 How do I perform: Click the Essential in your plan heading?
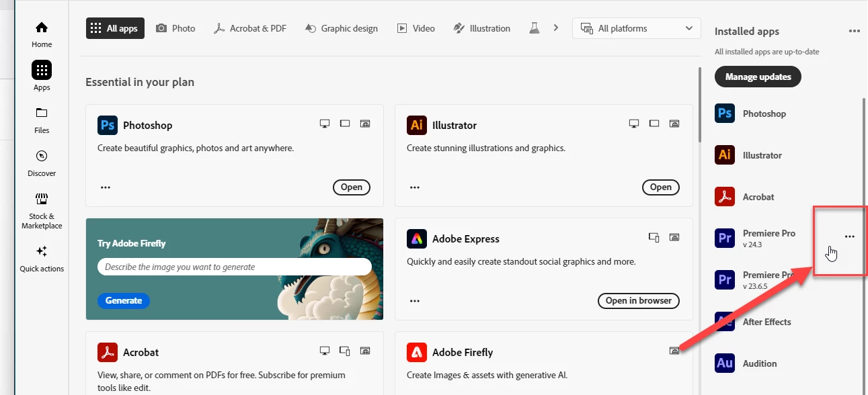tap(140, 82)
